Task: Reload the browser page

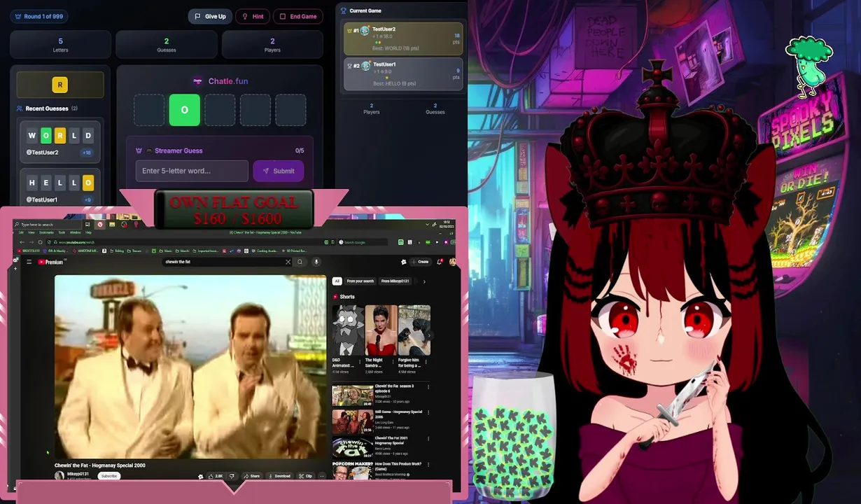Action: pos(40,242)
